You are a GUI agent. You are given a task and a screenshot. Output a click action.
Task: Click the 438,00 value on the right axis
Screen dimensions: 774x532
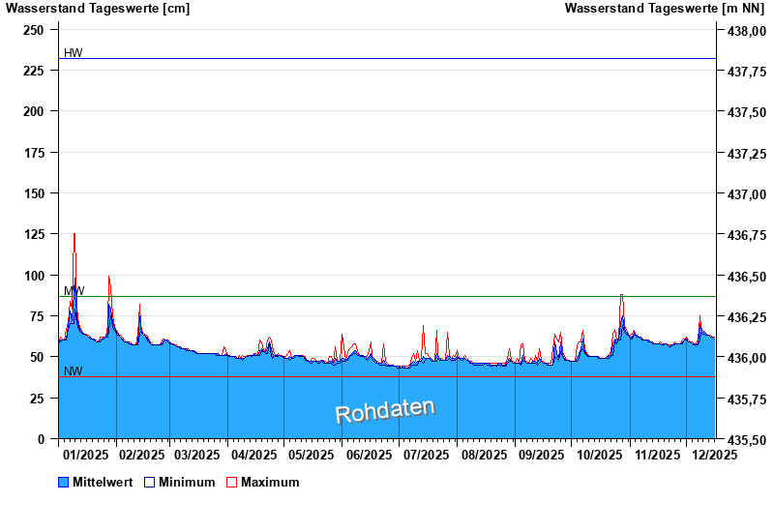coord(746,31)
